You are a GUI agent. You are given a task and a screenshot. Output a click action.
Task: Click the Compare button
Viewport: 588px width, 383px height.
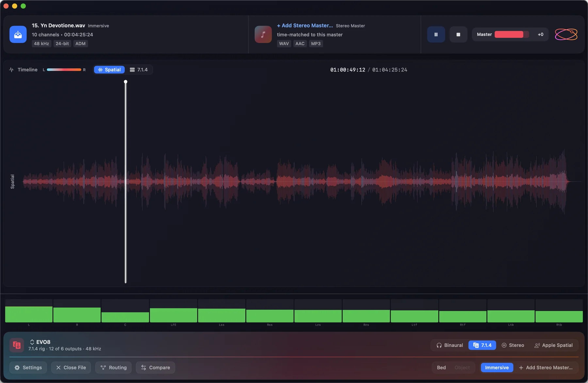(155, 367)
